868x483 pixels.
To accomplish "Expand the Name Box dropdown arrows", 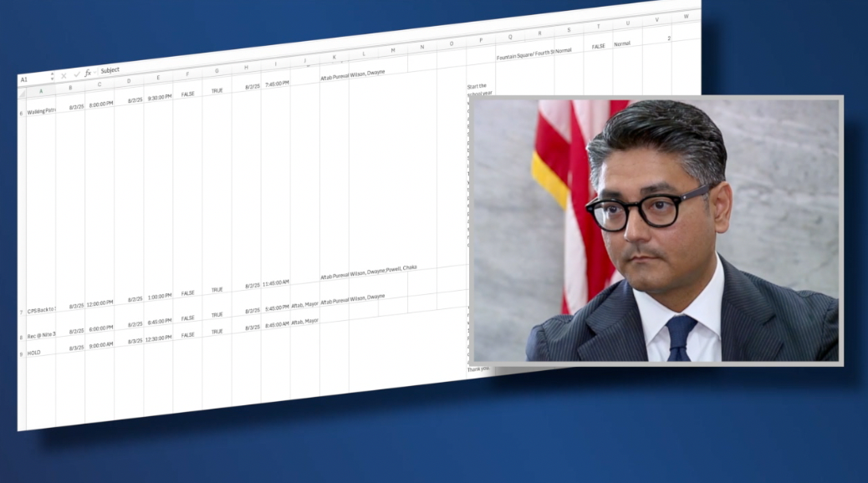I will [53, 77].
